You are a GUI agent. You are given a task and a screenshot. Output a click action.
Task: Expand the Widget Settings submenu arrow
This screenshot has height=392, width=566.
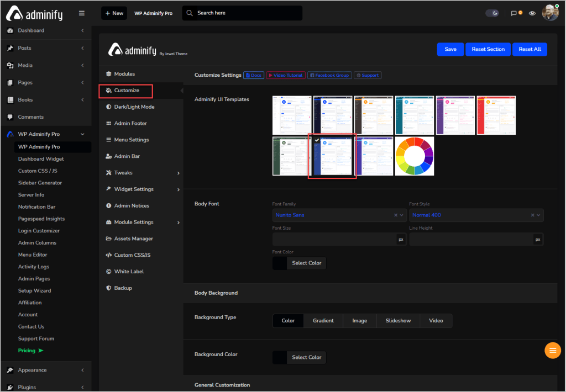[x=179, y=190]
